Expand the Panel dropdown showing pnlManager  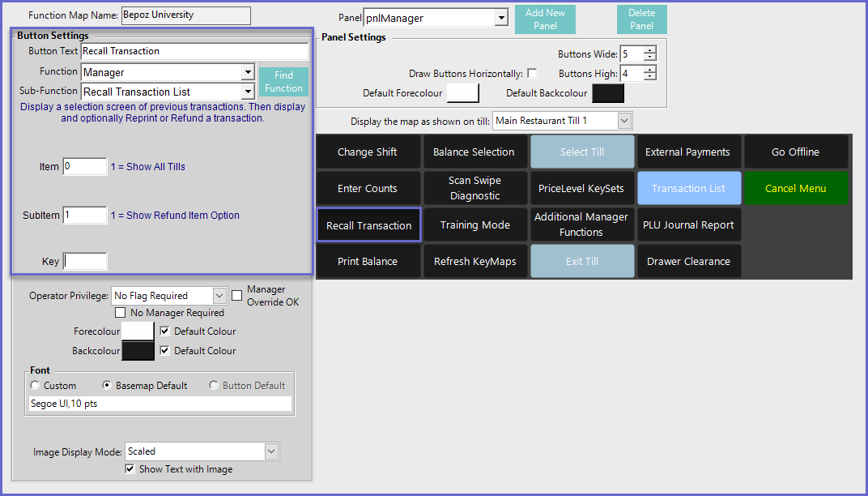[501, 18]
